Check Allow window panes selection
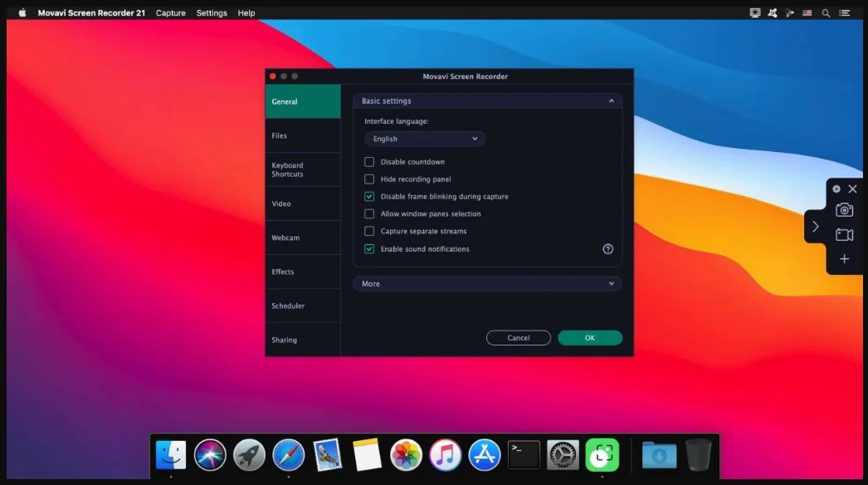868x485 pixels. (369, 213)
